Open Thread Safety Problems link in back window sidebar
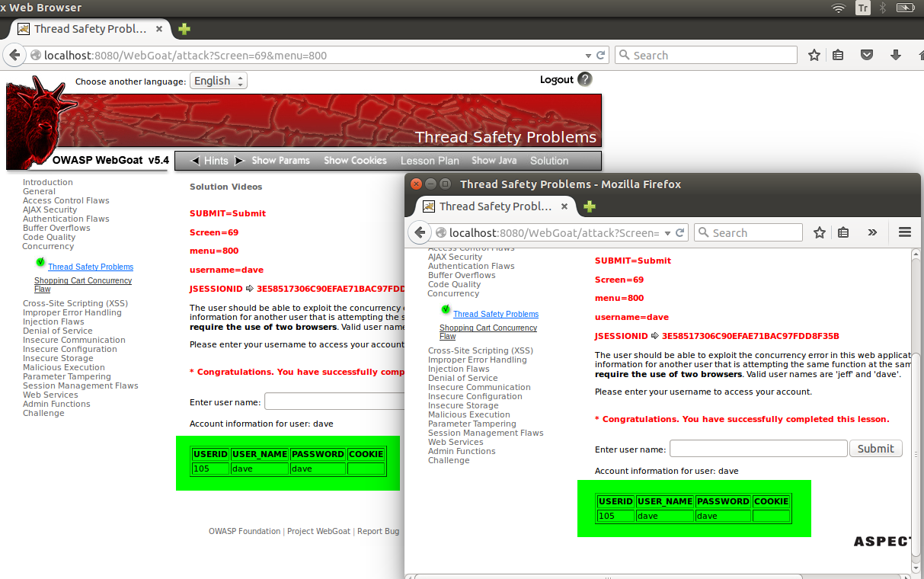The width and height of the screenshot is (924, 579). click(x=91, y=267)
